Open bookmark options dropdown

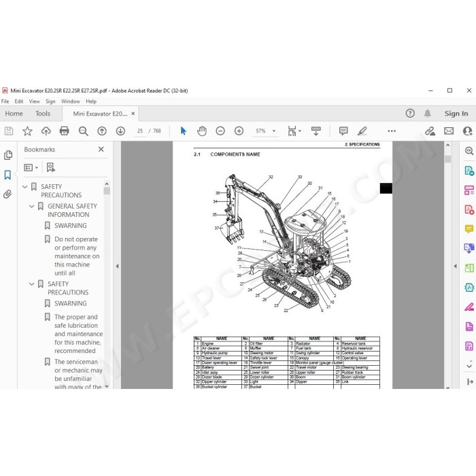(31, 167)
